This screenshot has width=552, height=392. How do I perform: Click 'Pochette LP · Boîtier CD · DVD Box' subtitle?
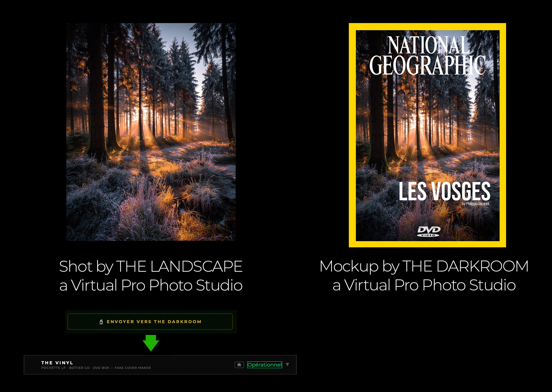(96, 368)
